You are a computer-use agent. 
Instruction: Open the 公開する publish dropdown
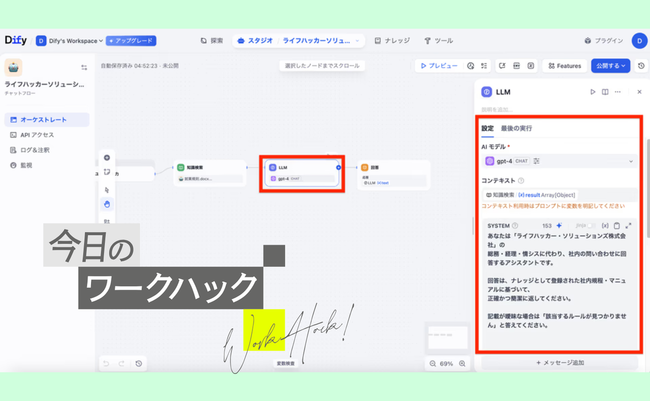(610, 65)
